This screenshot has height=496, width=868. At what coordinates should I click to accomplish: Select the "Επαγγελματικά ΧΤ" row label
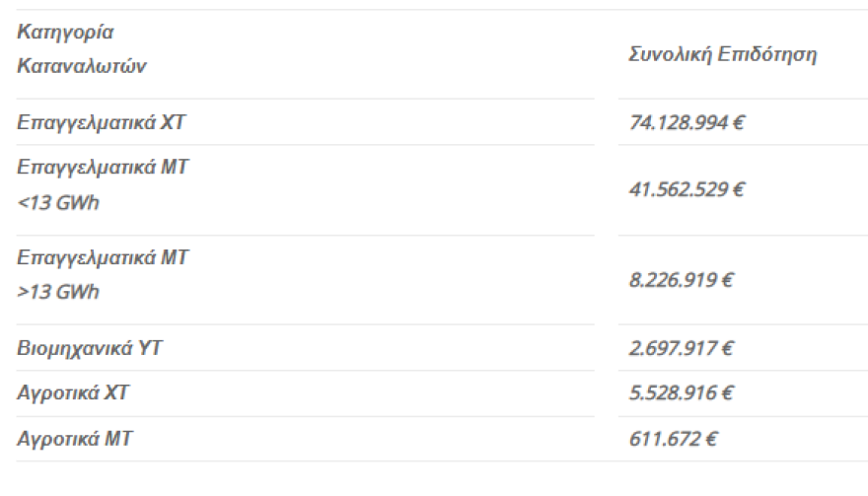102,122
